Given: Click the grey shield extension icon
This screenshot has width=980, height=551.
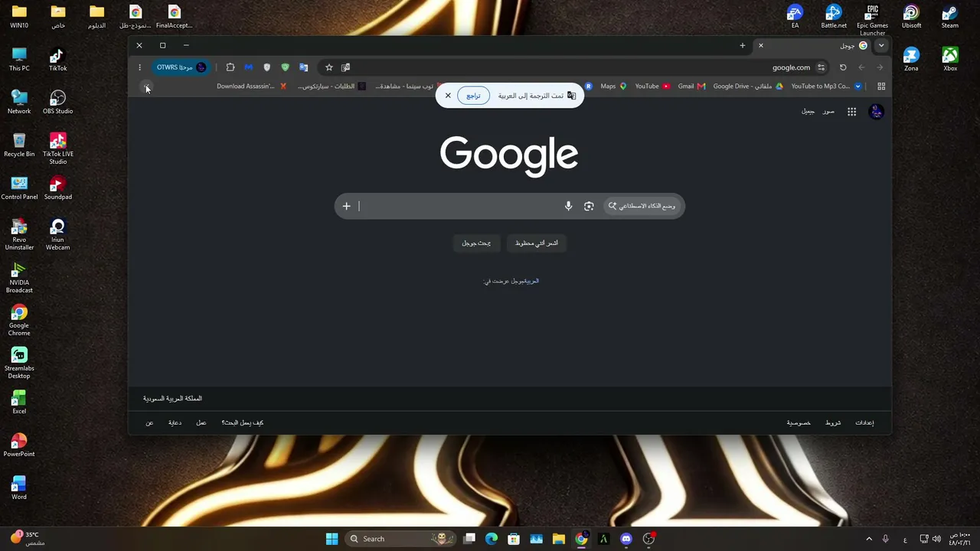Looking at the screenshot, I should coord(266,67).
